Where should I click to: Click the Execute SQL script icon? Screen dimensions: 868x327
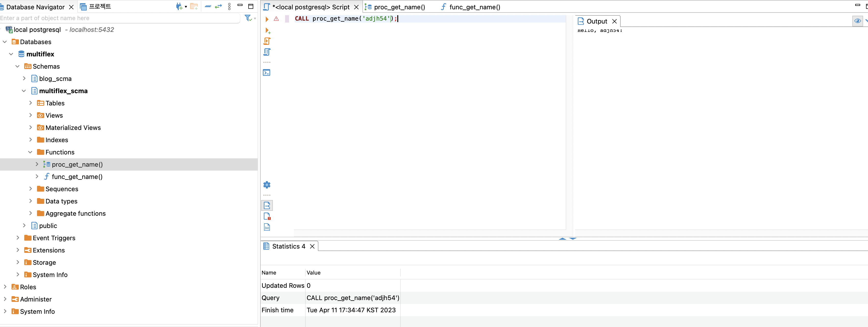click(267, 41)
